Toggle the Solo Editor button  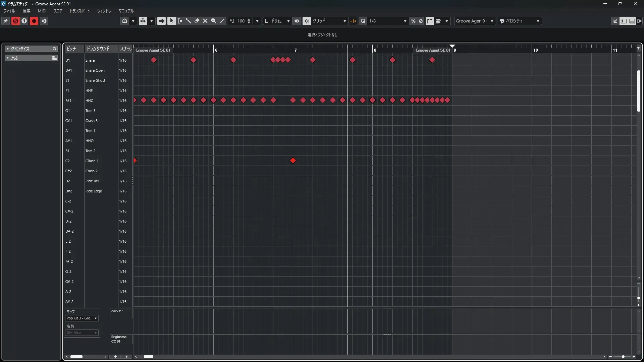click(x=15, y=21)
